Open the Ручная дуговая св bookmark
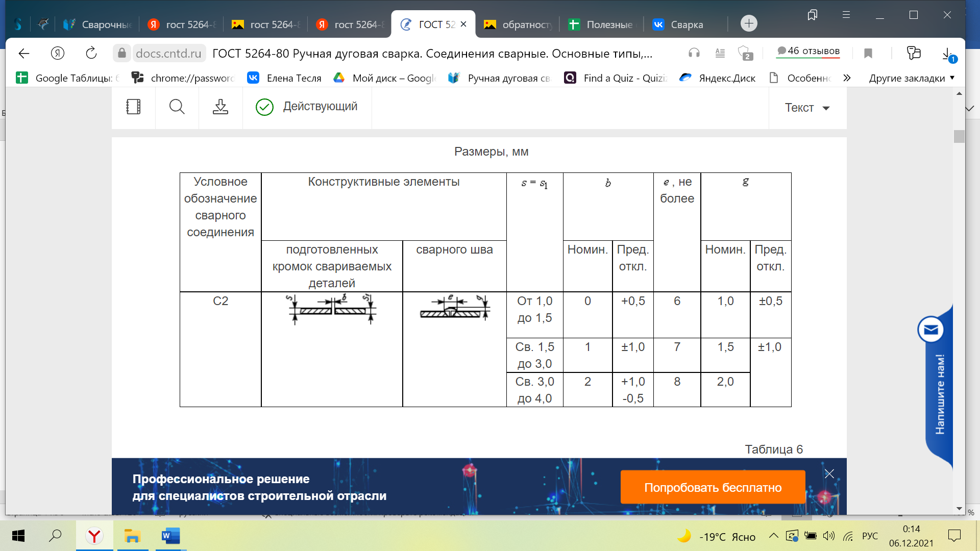 tap(499, 78)
